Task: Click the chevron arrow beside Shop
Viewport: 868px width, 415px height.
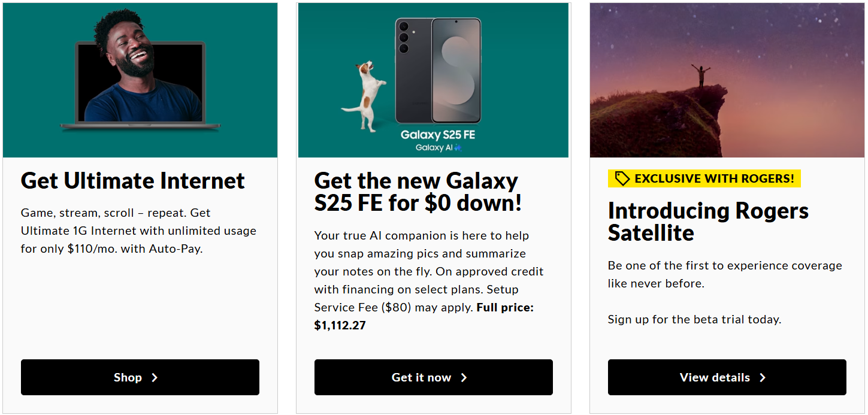Action: click(x=155, y=378)
